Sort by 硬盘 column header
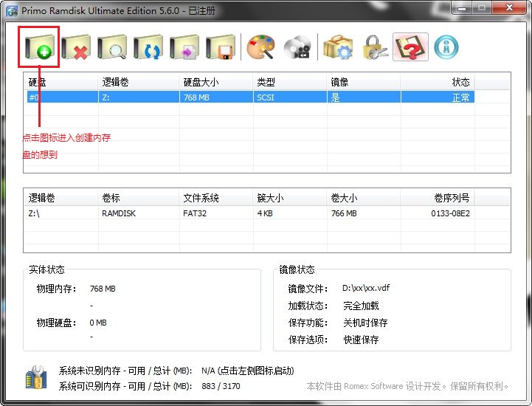This screenshot has width=532, height=406. point(61,82)
